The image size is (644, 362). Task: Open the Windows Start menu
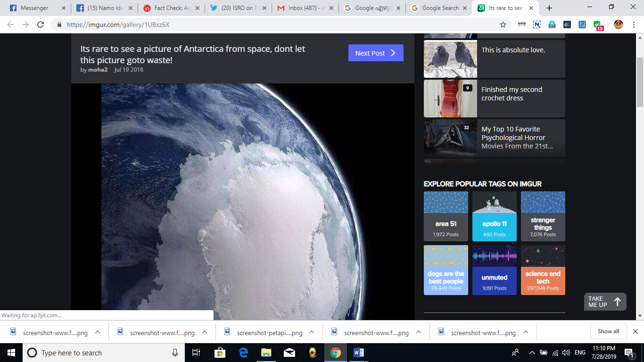coord(11,353)
